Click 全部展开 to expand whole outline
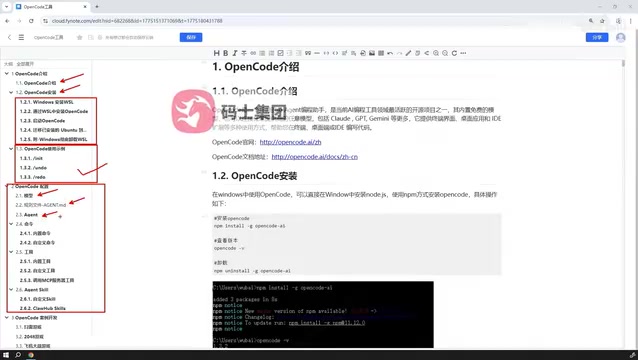This screenshot has height=360, width=638. click(25, 64)
